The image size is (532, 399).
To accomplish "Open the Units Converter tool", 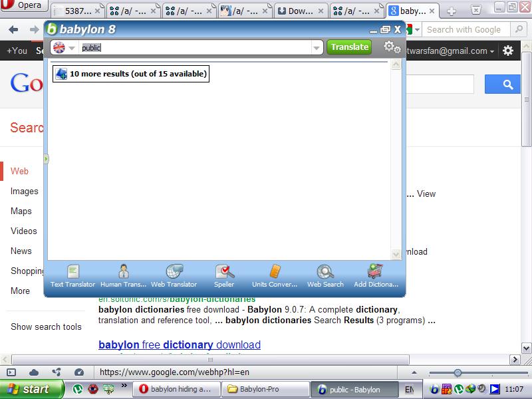I will [x=275, y=276].
